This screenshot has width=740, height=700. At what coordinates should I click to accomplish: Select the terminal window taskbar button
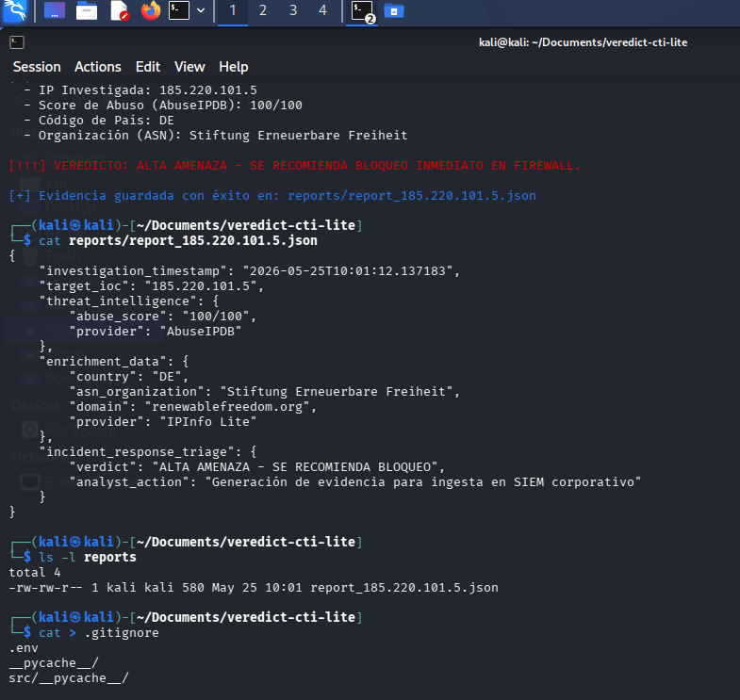(362, 11)
